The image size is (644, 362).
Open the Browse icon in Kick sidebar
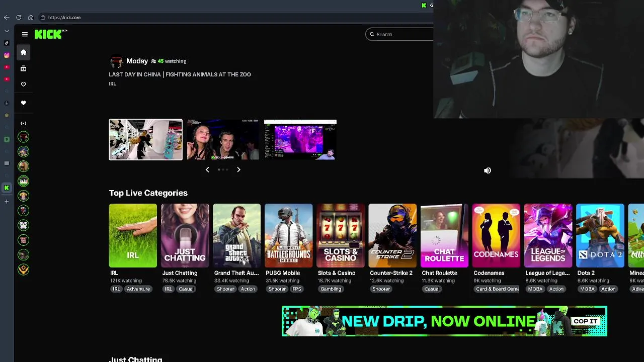(23, 68)
